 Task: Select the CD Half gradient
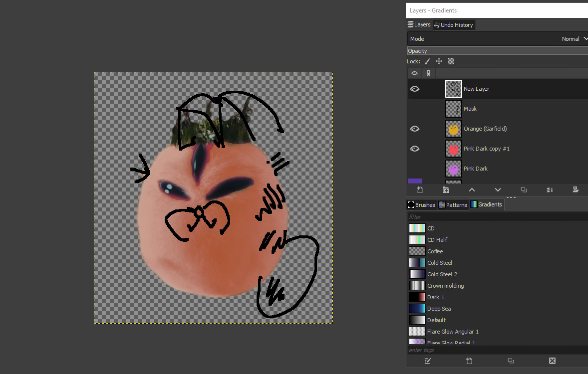(x=498, y=240)
